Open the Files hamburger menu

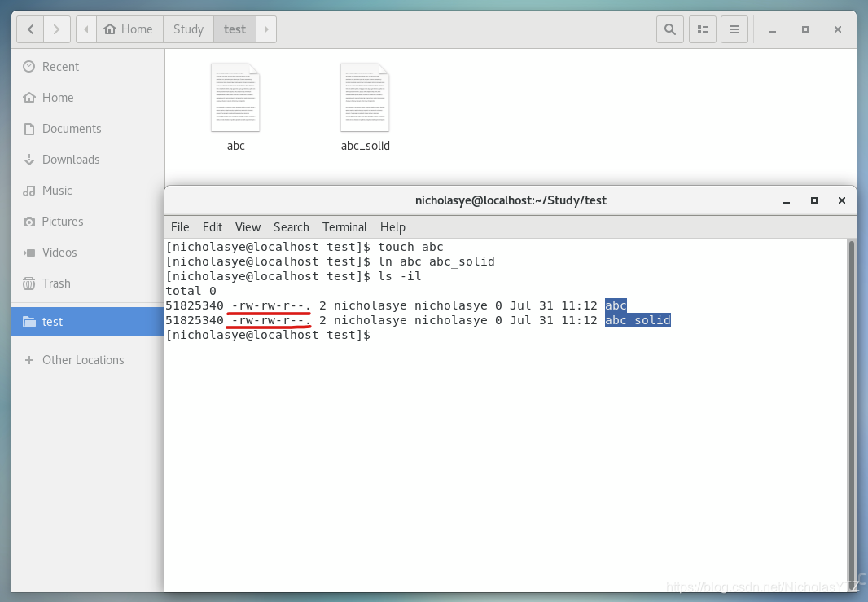point(734,29)
